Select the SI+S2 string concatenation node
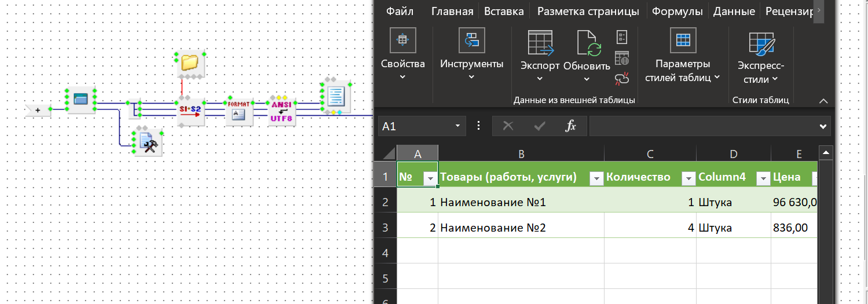868x304 pixels. (x=190, y=111)
